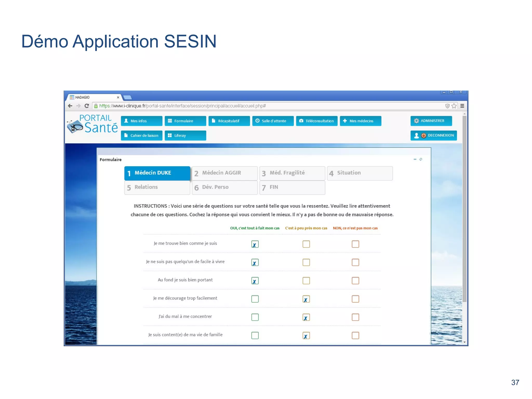Viewport: 532px width, 399px height.
Task: Open the browser hamburger menu
Action: 462,106
